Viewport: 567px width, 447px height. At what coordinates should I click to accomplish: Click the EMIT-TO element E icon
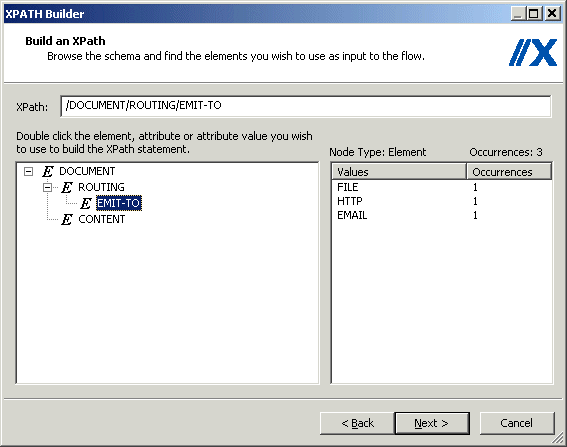86,203
